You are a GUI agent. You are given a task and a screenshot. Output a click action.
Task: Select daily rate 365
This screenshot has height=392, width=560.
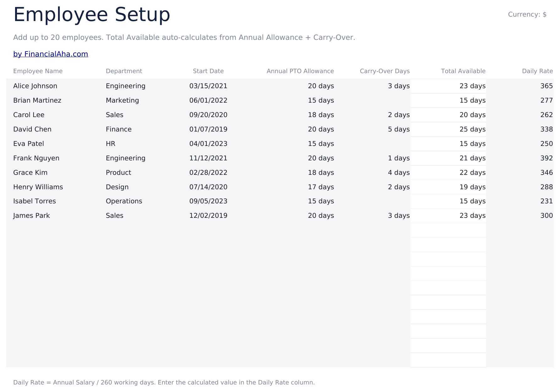(x=546, y=86)
